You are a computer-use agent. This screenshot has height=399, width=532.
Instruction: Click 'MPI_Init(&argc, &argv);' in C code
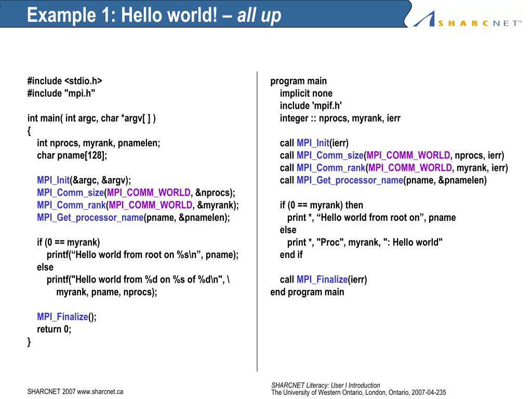tap(84, 180)
